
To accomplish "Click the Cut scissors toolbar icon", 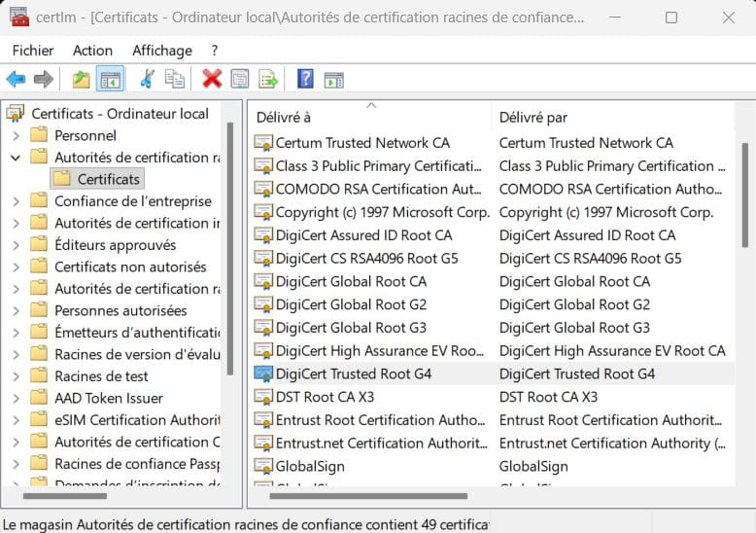I will coord(147,79).
